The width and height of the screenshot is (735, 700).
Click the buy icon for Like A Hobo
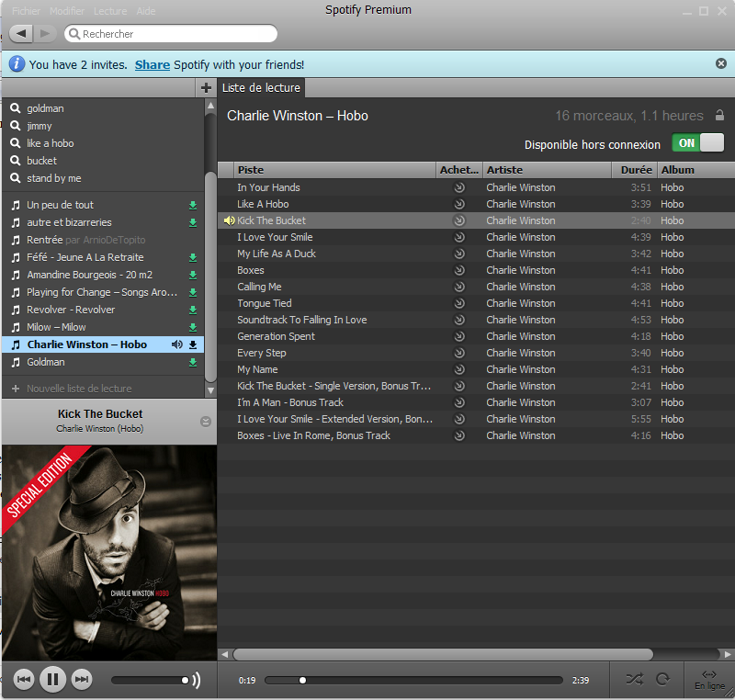pyautogui.click(x=459, y=204)
